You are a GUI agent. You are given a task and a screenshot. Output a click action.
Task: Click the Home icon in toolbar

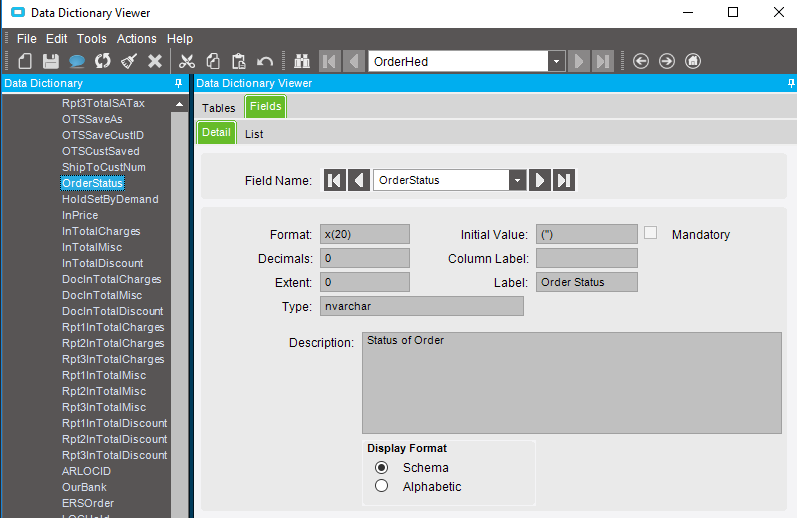(693, 61)
